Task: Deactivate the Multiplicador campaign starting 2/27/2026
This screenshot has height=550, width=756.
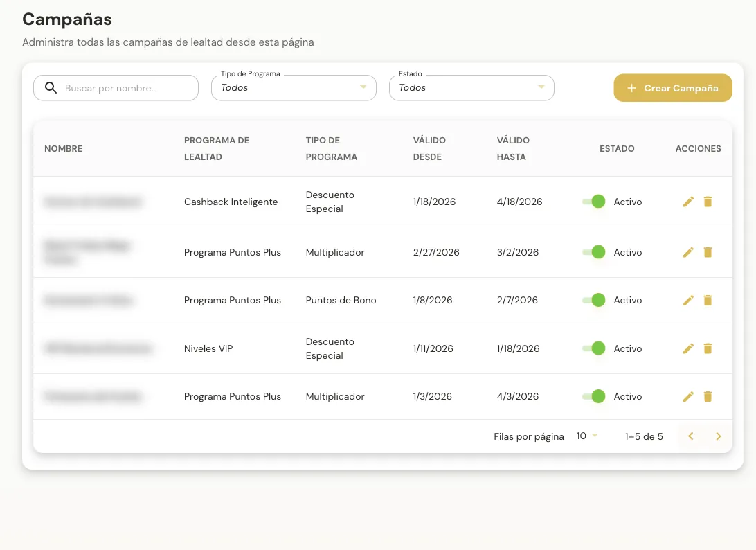Action: 593,252
